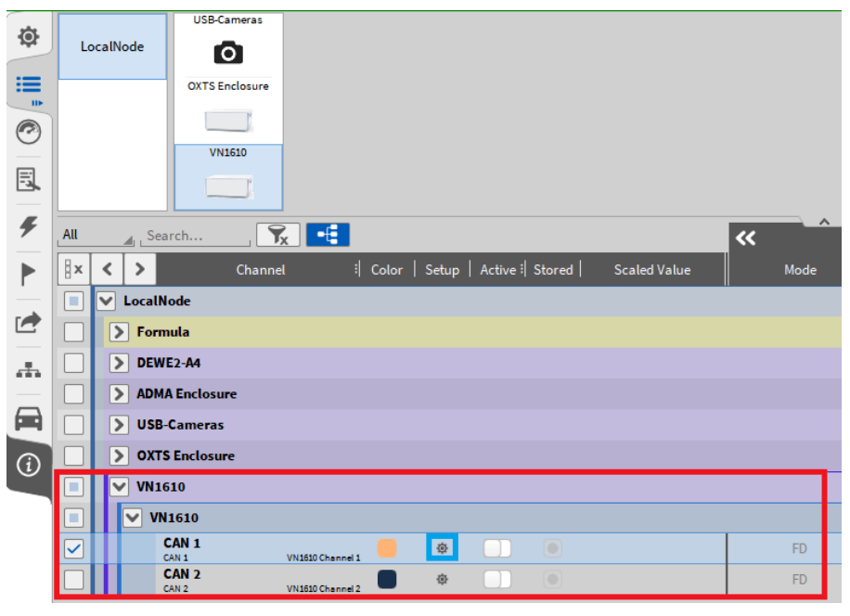This screenshot has width=850, height=616.
Task: Click the clear filter funnel icon
Action: pyautogui.click(x=277, y=236)
